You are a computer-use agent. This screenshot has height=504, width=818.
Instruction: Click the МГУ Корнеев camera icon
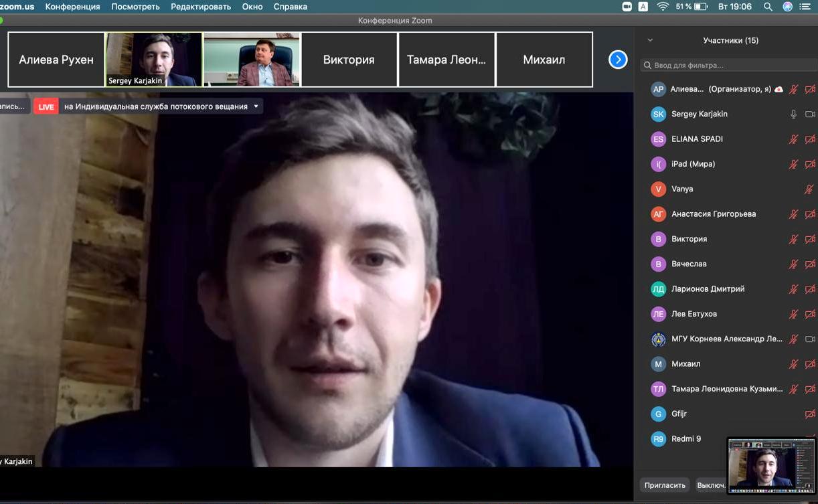coord(810,339)
